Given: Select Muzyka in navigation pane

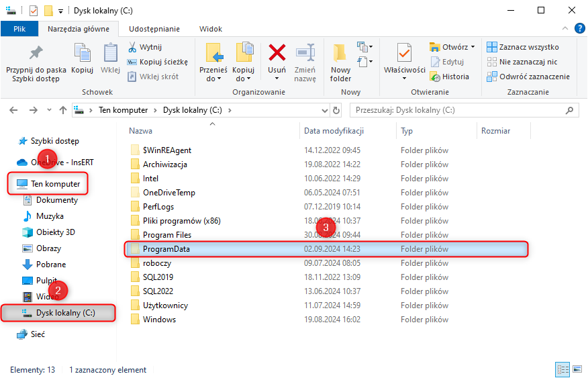Looking at the screenshot, I should click(x=43, y=216).
